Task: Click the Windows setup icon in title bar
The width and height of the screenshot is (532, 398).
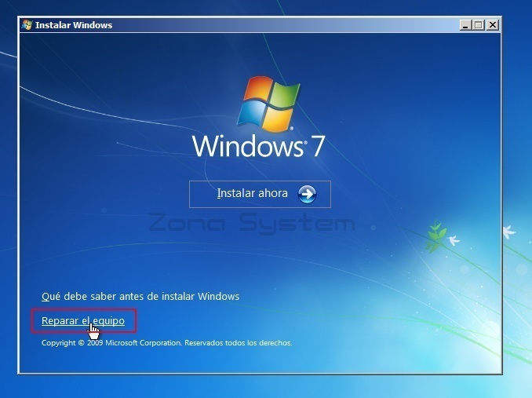Action: 27,25
